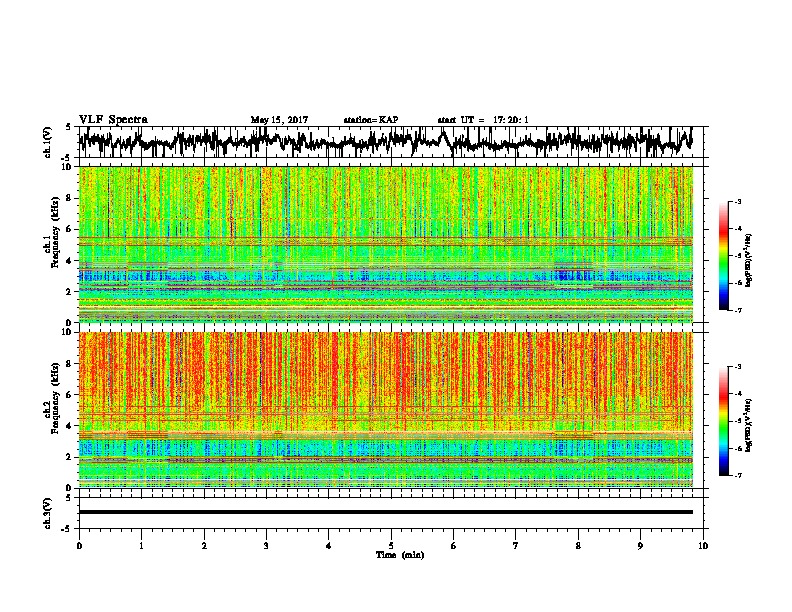Click the time axis tick label "2"

[204, 546]
